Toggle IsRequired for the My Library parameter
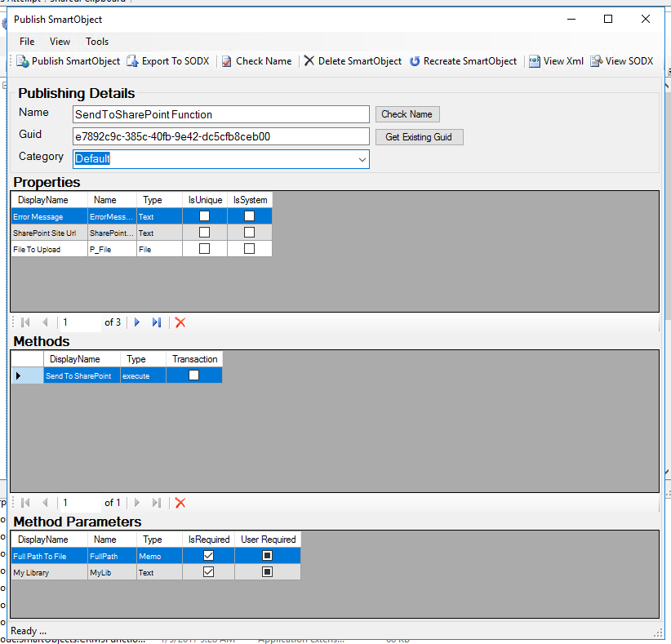 tap(208, 571)
